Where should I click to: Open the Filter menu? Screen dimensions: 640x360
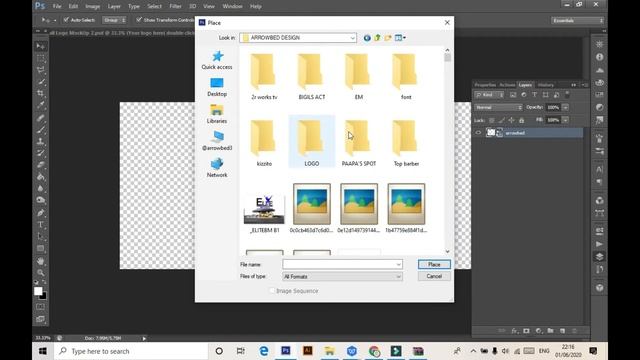click(176, 7)
